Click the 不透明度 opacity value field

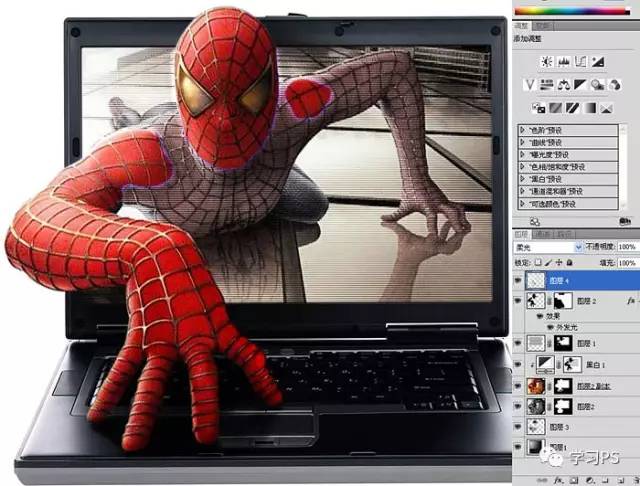[628, 246]
